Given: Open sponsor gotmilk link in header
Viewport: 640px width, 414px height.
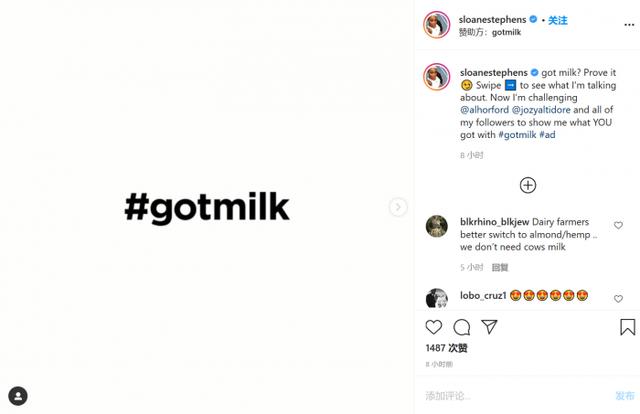Looking at the screenshot, I should click(x=506, y=32).
